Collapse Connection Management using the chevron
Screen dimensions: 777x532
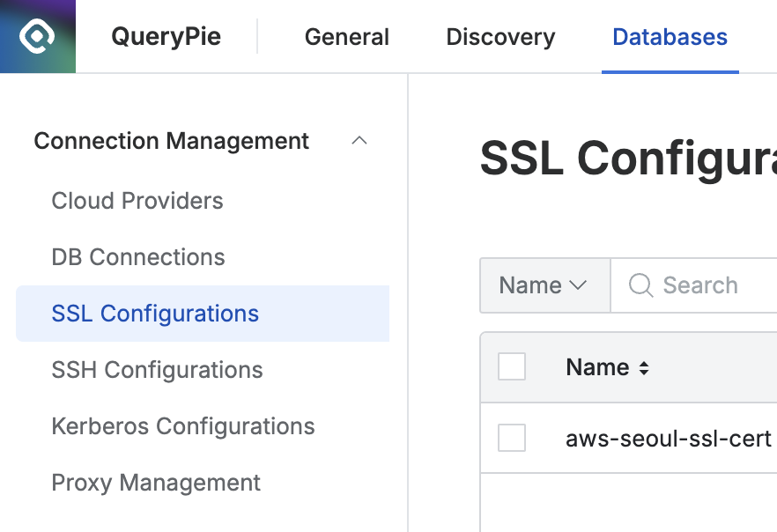[x=359, y=141]
